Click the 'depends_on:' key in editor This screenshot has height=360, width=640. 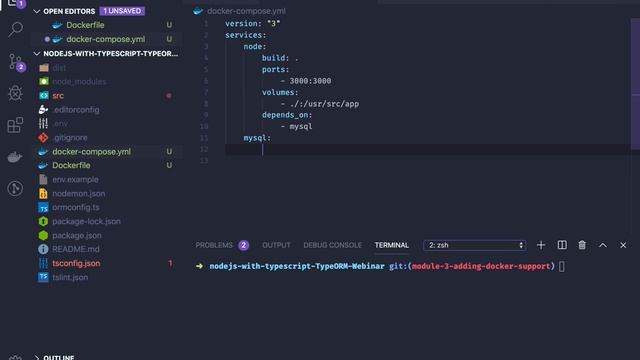[287, 115]
